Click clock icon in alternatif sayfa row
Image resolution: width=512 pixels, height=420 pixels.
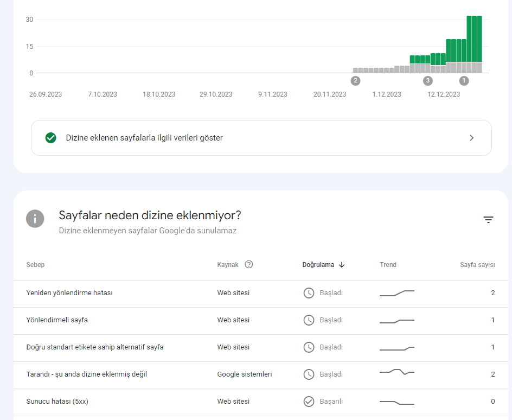click(309, 347)
